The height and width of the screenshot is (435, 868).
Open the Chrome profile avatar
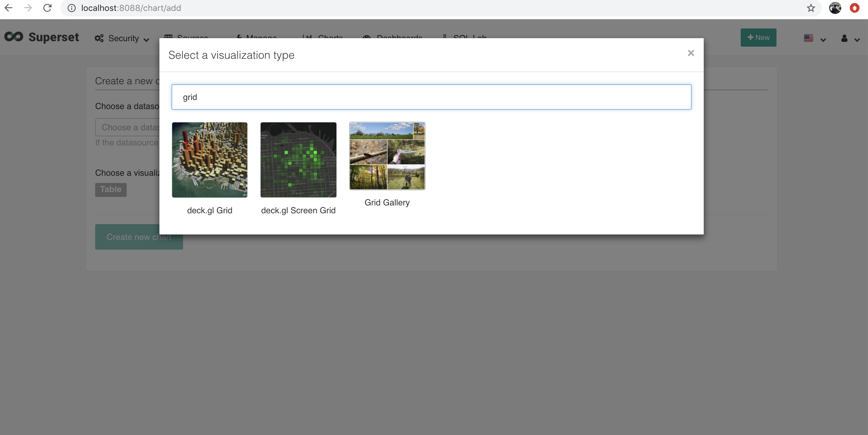click(x=835, y=8)
